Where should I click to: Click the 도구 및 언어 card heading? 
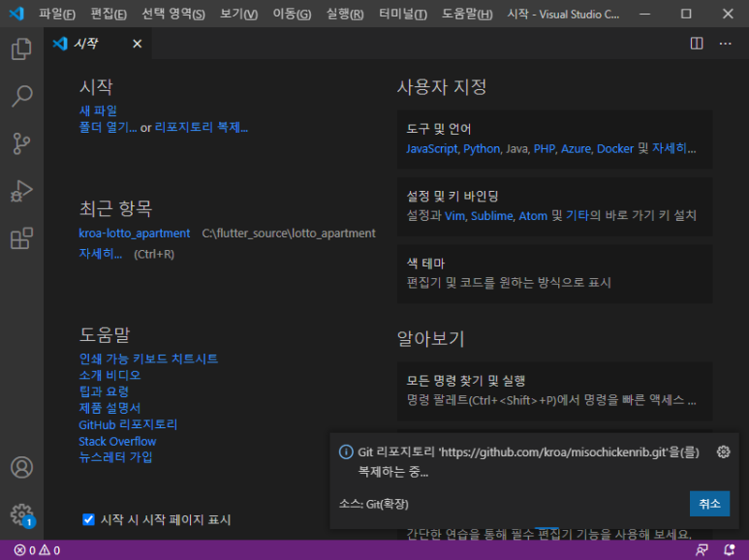click(x=439, y=129)
